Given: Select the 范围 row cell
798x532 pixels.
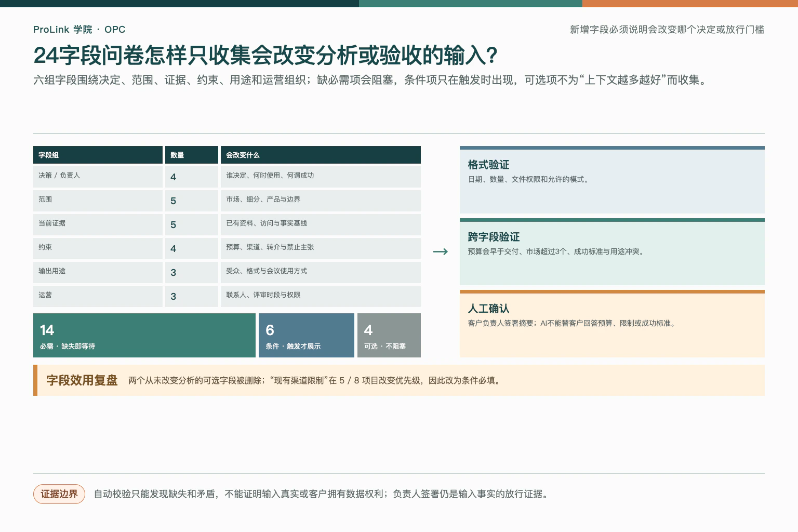Looking at the screenshot, I should pos(98,201).
